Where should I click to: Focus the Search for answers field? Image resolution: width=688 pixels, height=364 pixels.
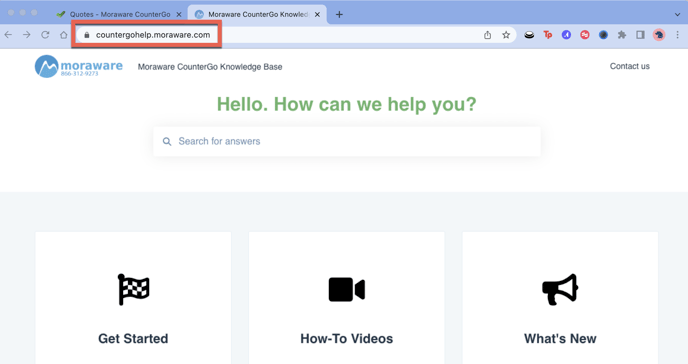click(x=347, y=141)
